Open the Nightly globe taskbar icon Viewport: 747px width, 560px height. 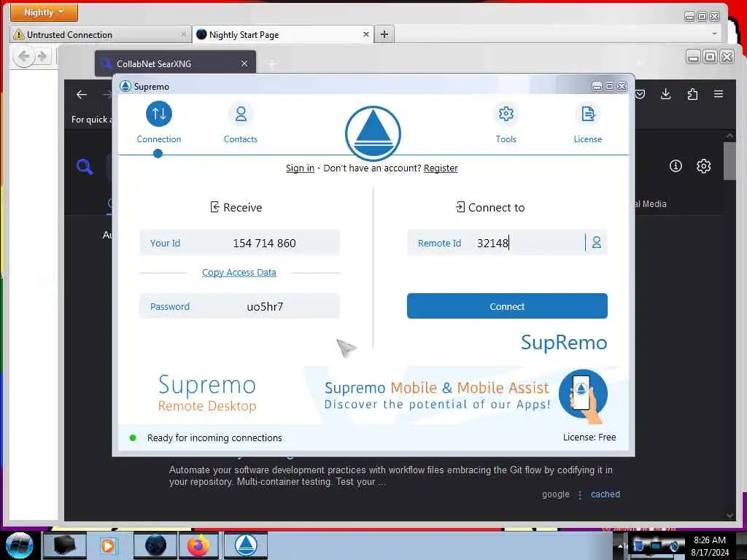pyautogui.click(x=155, y=545)
